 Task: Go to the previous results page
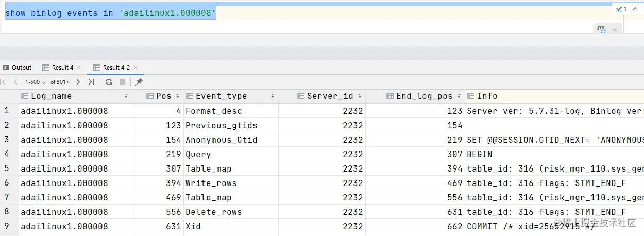coord(15,82)
